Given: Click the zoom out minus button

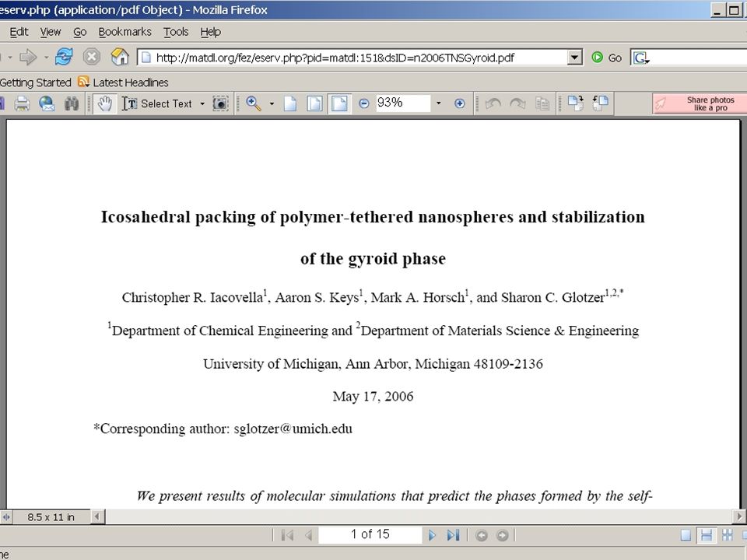Looking at the screenshot, I should [363, 103].
